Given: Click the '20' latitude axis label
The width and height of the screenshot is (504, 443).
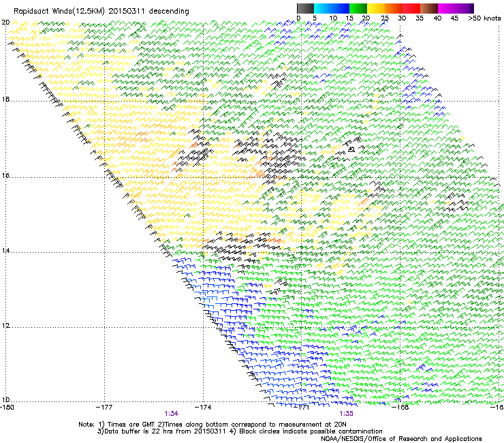Looking at the screenshot, I should [x=5, y=22].
